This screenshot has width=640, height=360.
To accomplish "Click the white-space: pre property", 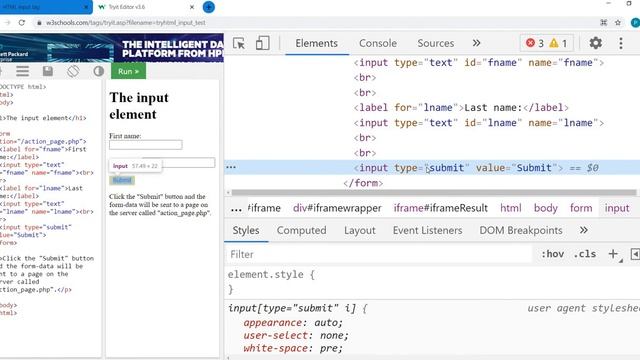I will click(x=293, y=348).
